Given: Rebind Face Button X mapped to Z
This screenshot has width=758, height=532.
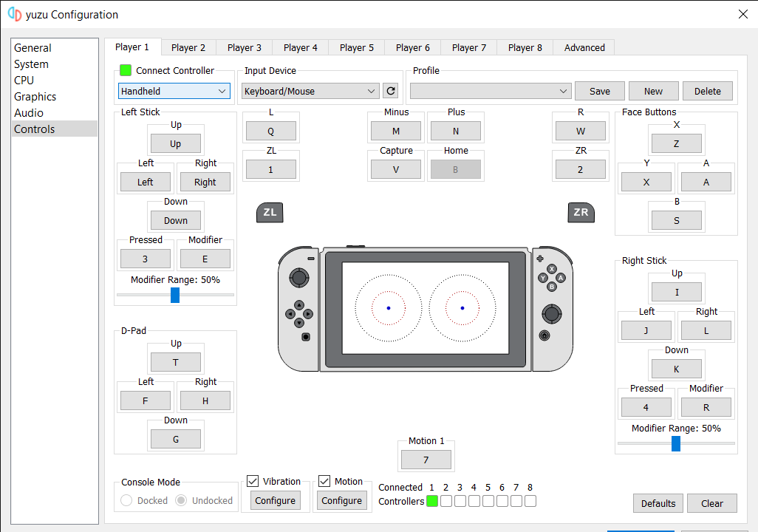Looking at the screenshot, I should pos(676,143).
